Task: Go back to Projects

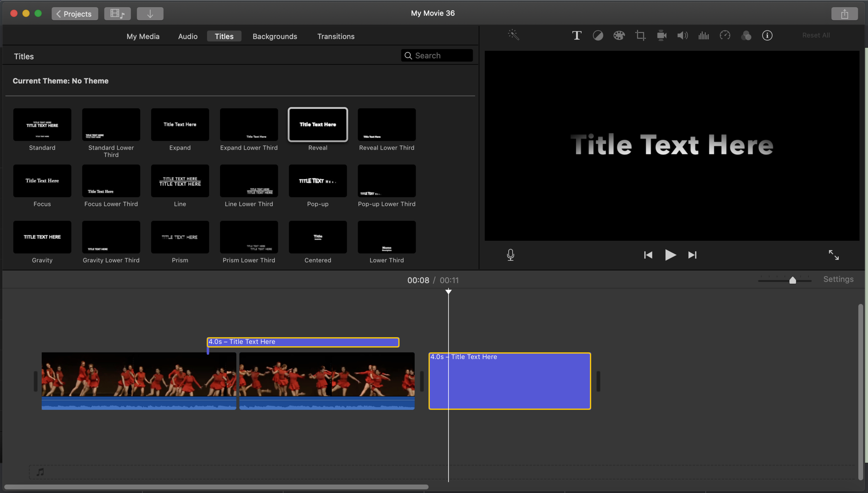Action: point(74,14)
